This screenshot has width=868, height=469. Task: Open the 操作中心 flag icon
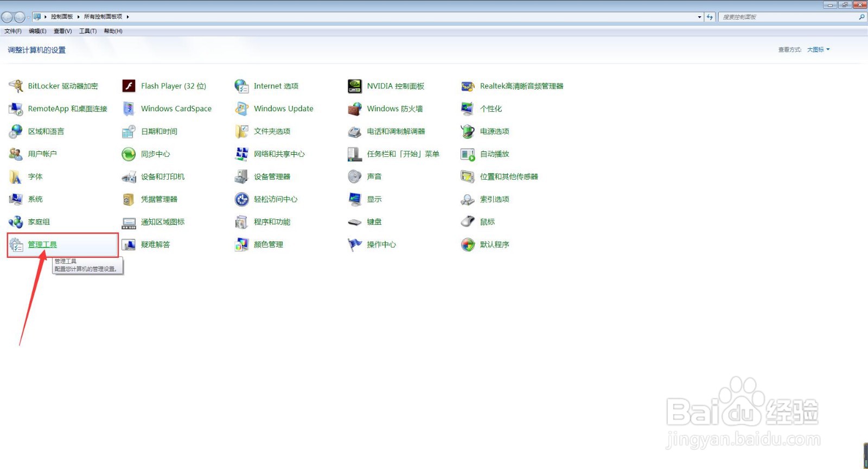[355, 245]
